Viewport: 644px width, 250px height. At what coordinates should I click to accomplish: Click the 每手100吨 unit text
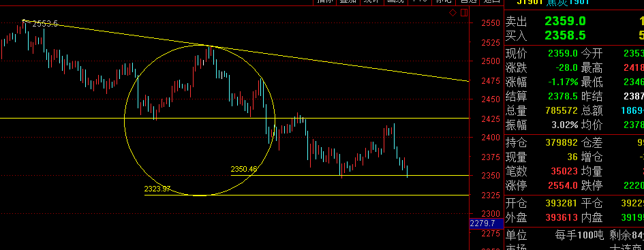click(x=579, y=236)
